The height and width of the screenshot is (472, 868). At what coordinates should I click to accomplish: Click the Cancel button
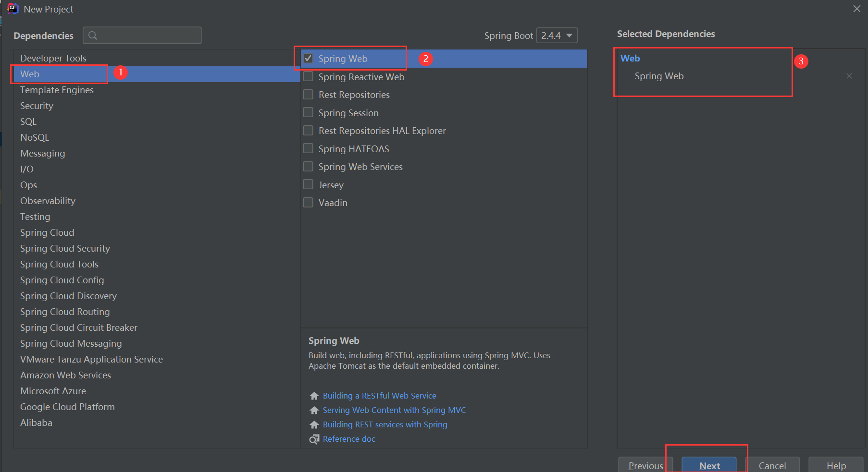click(x=772, y=465)
